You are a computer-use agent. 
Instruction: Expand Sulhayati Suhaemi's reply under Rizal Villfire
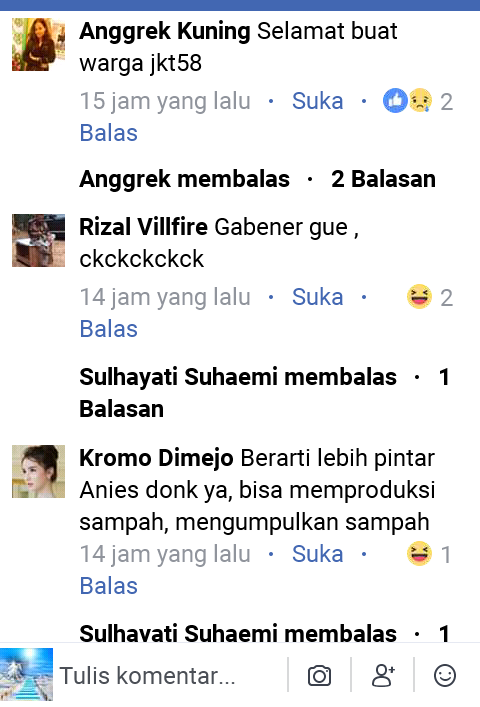(x=264, y=393)
